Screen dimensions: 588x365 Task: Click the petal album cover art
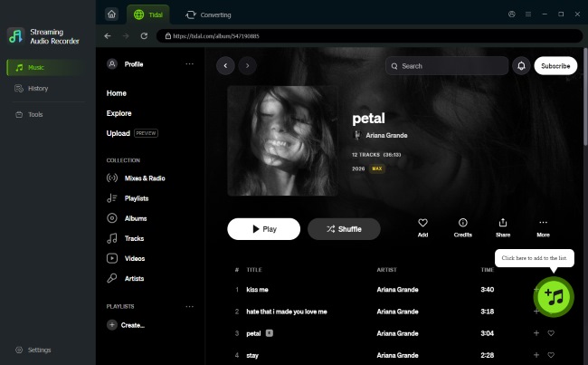click(282, 140)
